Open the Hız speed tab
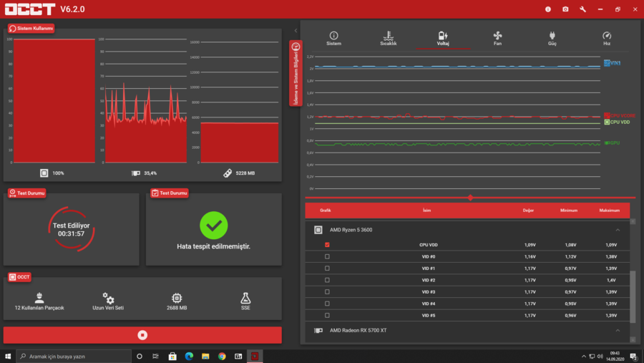Image resolution: width=644 pixels, height=363 pixels. (607, 38)
